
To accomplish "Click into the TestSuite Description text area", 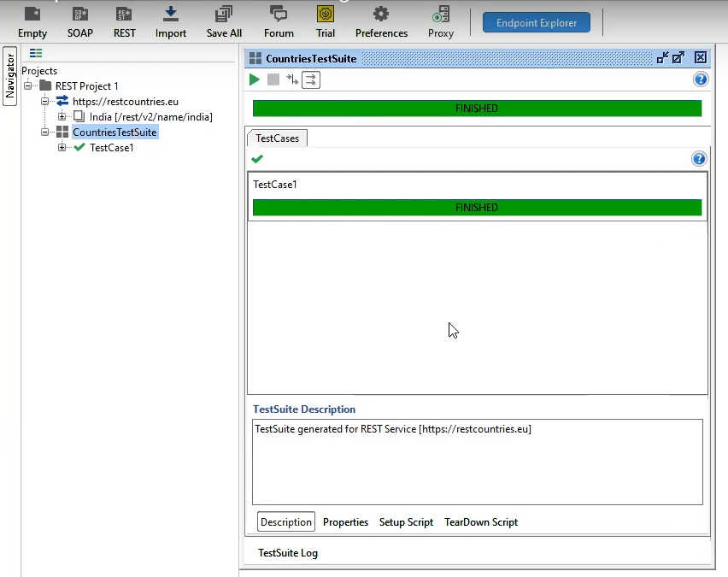I will coord(477,462).
